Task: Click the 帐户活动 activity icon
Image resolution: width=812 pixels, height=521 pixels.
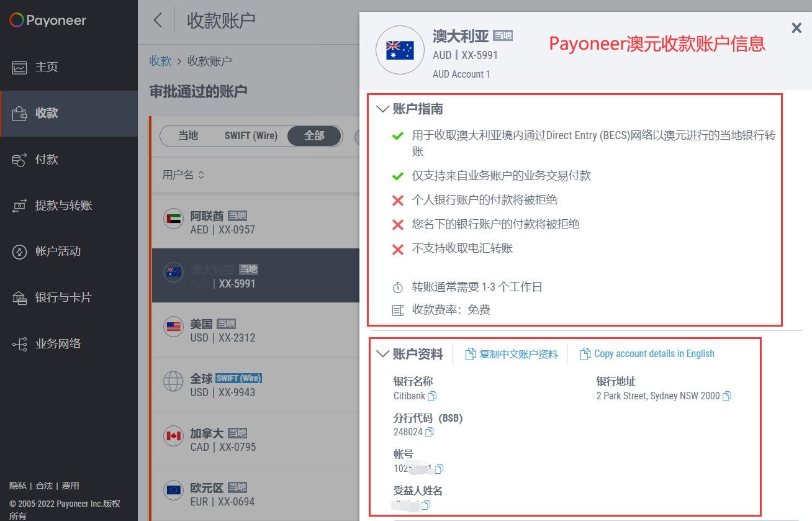Action: 20,251
